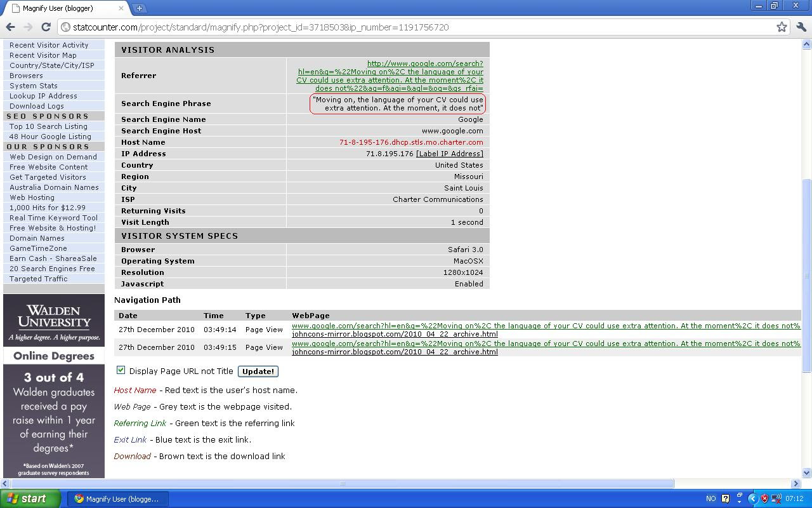Image resolution: width=812 pixels, height=508 pixels.
Task: Open language bar restore options icon
Action: click(740, 495)
